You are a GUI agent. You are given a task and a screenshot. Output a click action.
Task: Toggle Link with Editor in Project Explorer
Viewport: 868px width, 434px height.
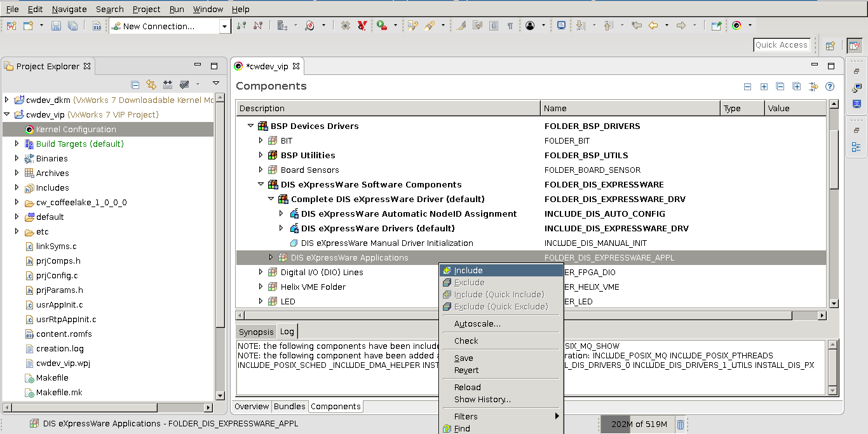pos(151,84)
